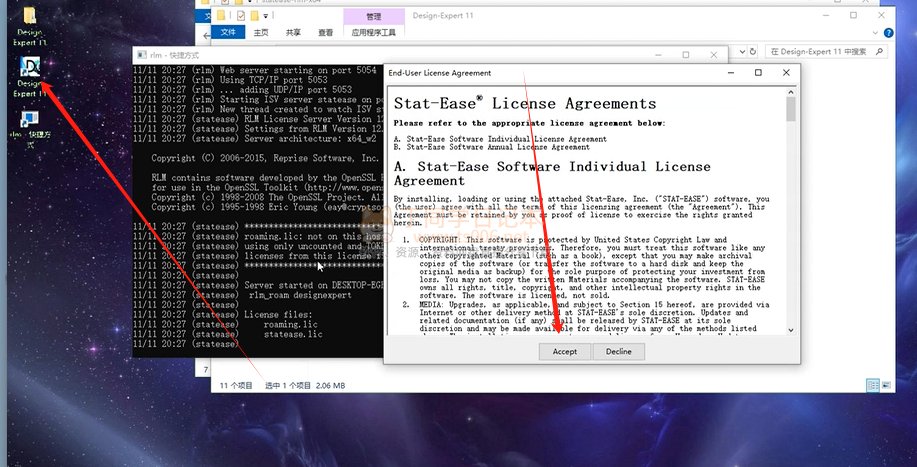Select the 管理 contextual tab in Explorer
This screenshot has height=467, width=917.
374,16
